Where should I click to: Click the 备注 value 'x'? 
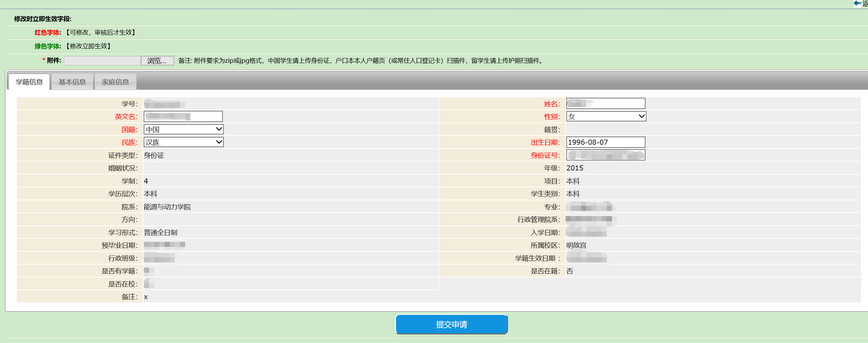point(146,297)
